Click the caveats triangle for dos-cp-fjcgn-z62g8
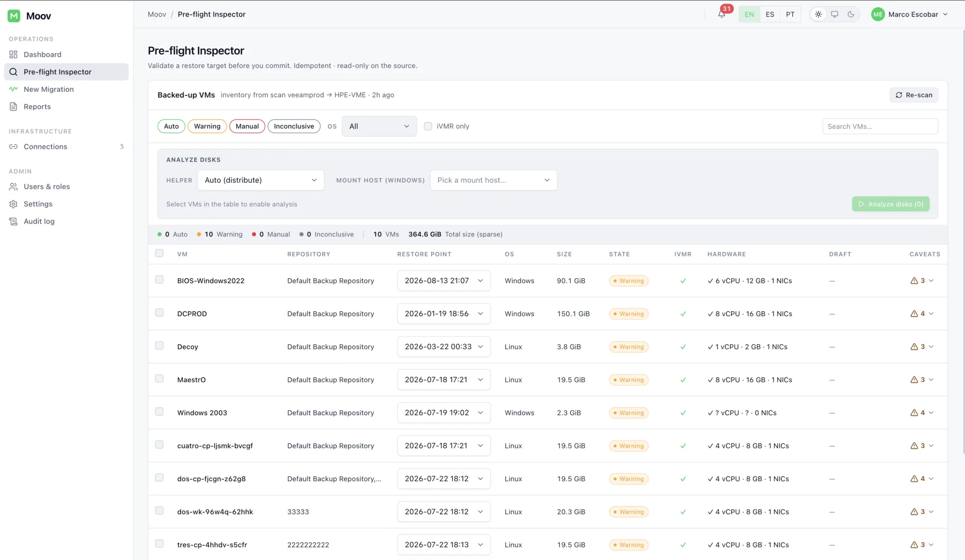965x560 pixels. click(x=914, y=479)
